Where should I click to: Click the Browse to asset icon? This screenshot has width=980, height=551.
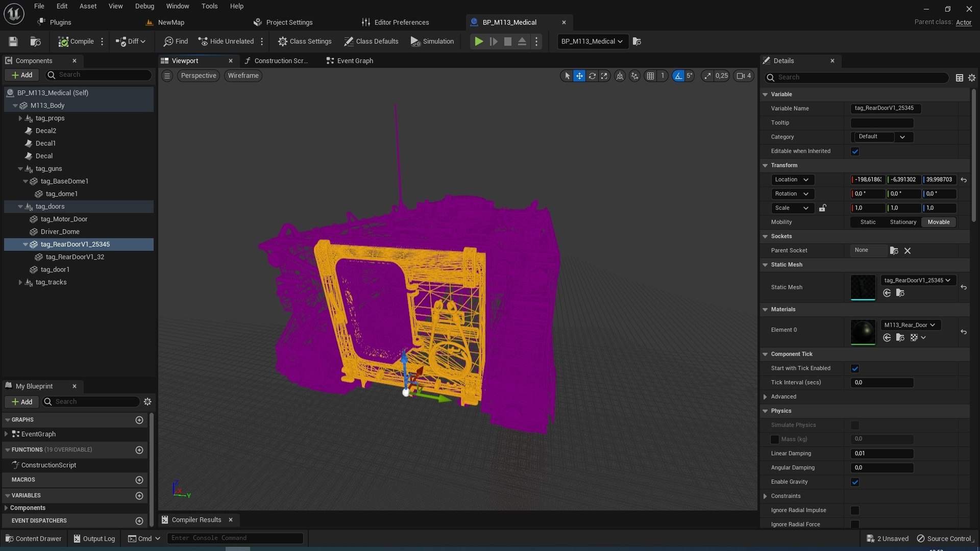[x=35, y=41]
